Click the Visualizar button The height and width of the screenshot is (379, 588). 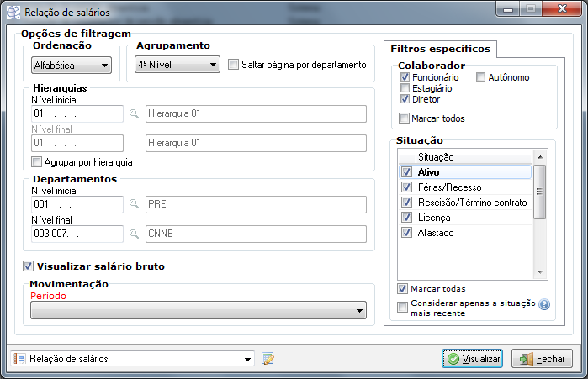pyautogui.click(x=472, y=359)
